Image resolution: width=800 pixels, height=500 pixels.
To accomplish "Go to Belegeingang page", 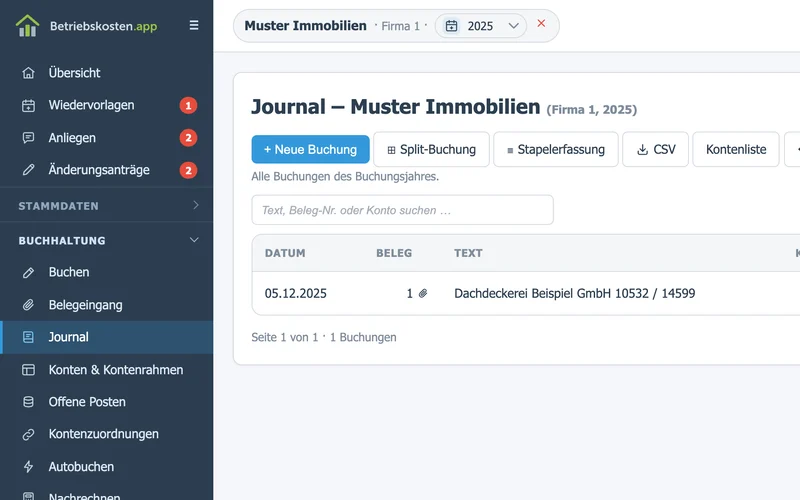I will tap(107, 305).
